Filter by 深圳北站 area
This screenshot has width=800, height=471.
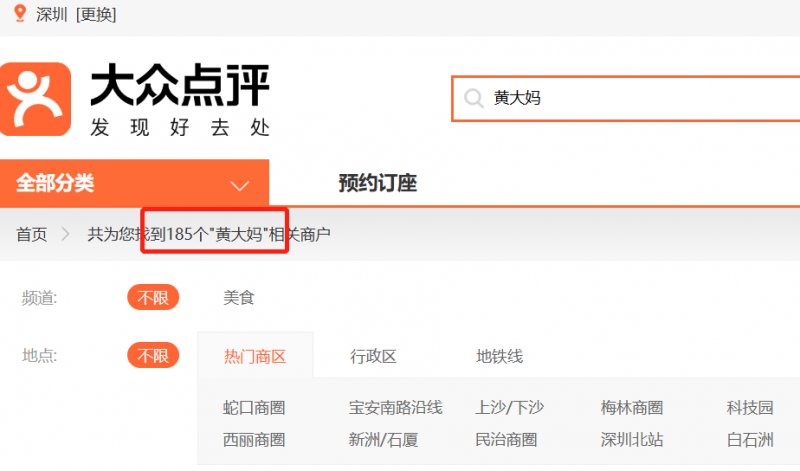pyautogui.click(x=632, y=440)
